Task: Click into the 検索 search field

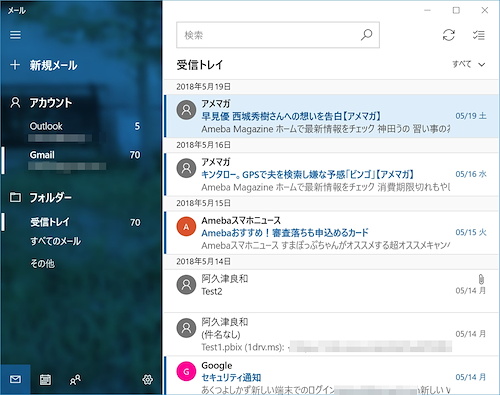Action: [278, 35]
